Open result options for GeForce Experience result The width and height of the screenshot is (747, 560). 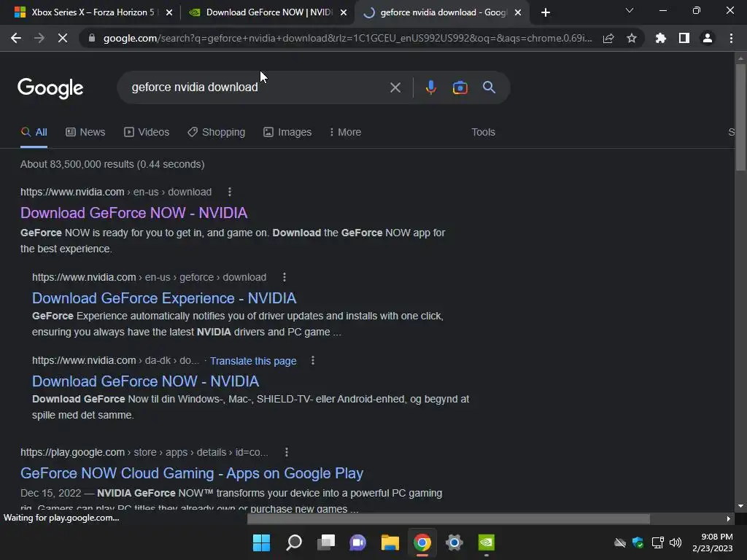[285, 277]
